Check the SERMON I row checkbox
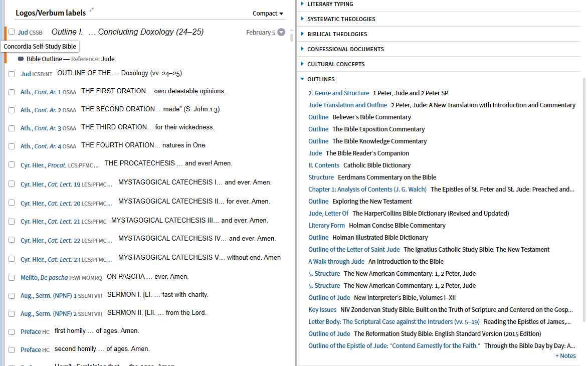The height and width of the screenshot is (366, 588). click(12, 296)
